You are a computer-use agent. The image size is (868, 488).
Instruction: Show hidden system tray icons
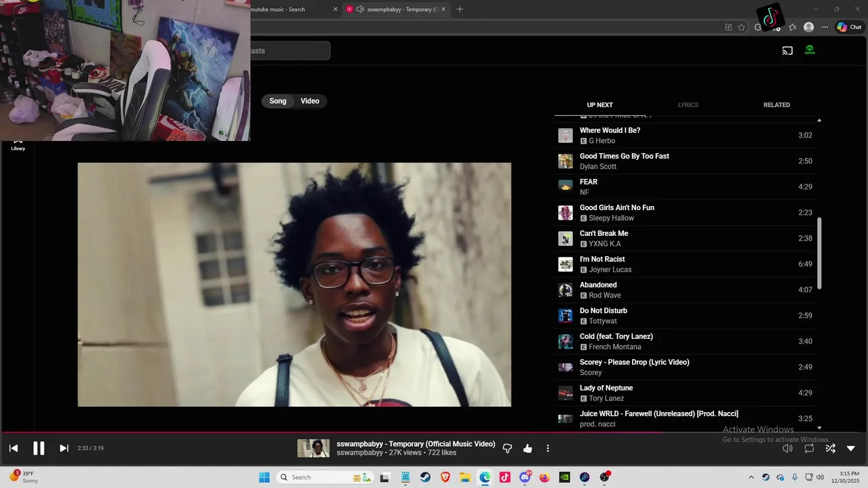click(751, 477)
